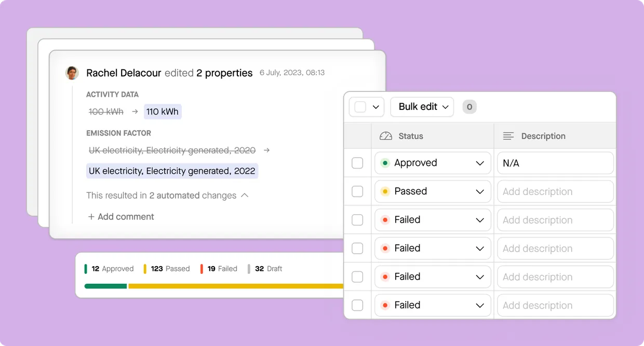Viewport: 644px width, 346px height.
Task: Click the yellow dot in the Passed status
Action: tap(385, 191)
